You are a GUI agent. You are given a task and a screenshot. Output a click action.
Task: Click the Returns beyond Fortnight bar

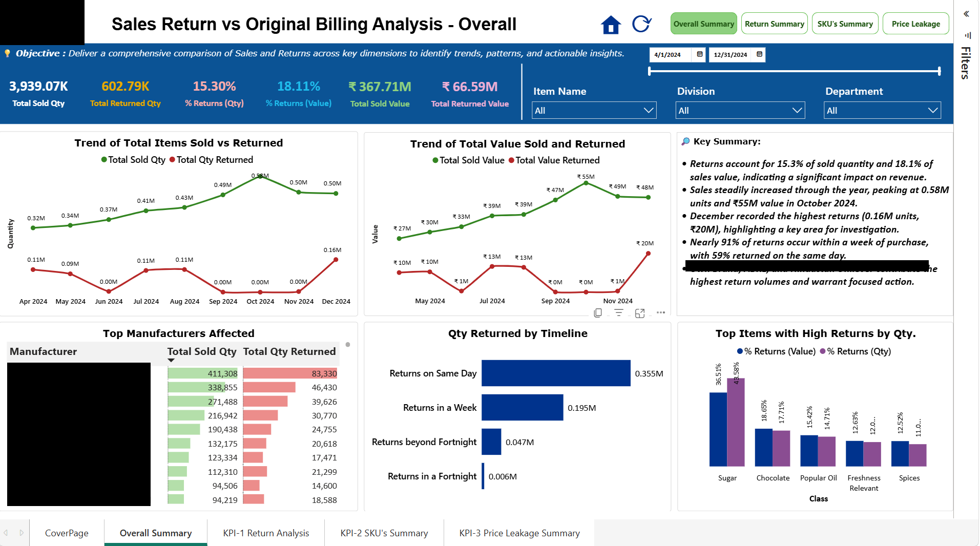click(x=491, y=442)
